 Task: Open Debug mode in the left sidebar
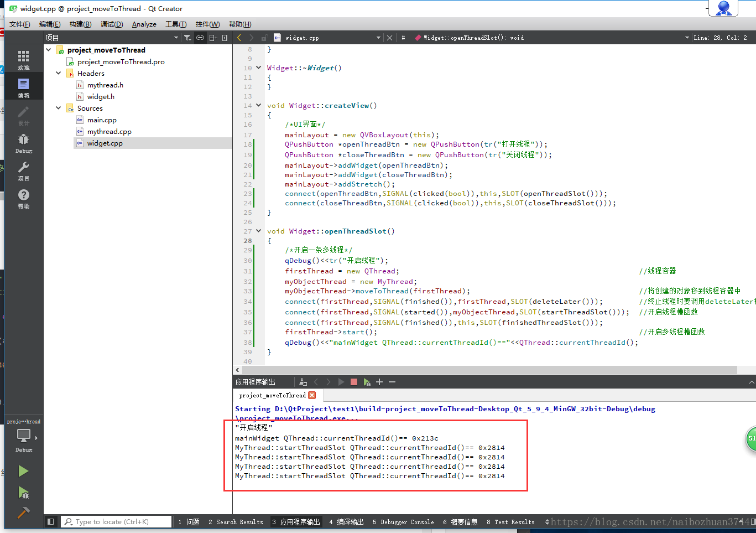coord(23,143)
